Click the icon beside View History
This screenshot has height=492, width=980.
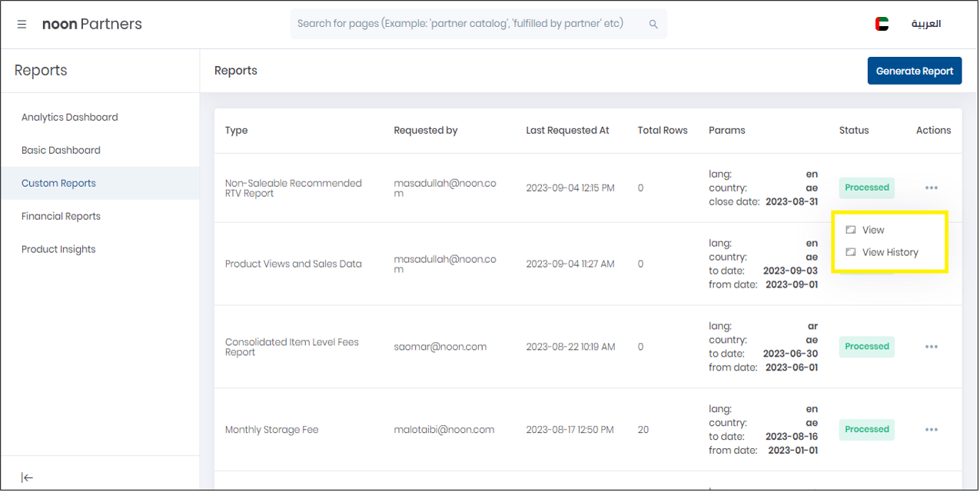coord(851,252)
